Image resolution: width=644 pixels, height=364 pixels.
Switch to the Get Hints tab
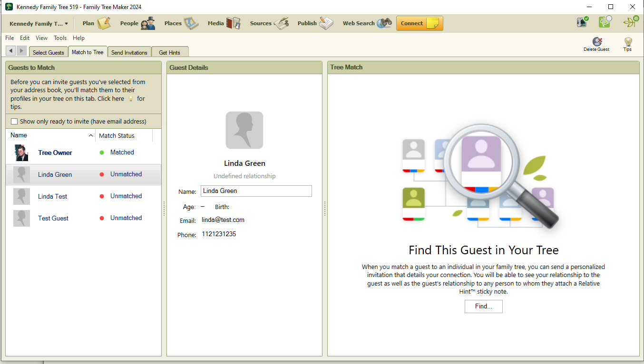point(170,52)
